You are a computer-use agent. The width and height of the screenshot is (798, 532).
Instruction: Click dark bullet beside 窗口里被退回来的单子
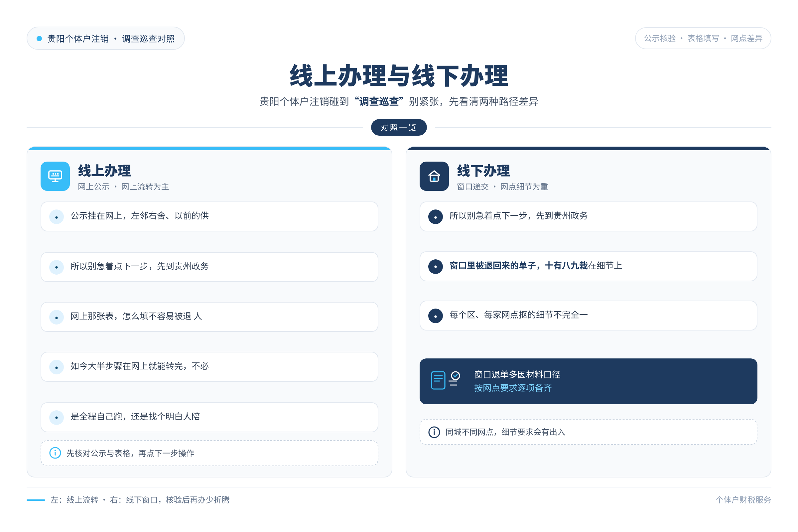[435, 266]
